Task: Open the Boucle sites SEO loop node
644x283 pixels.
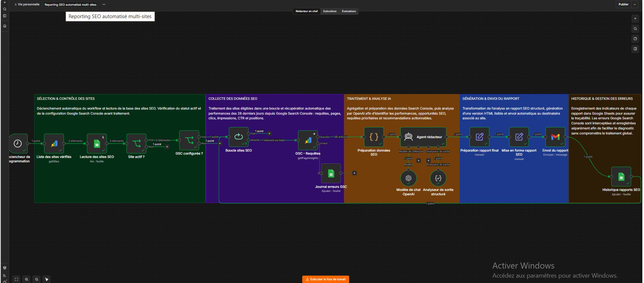Action: 239,137
